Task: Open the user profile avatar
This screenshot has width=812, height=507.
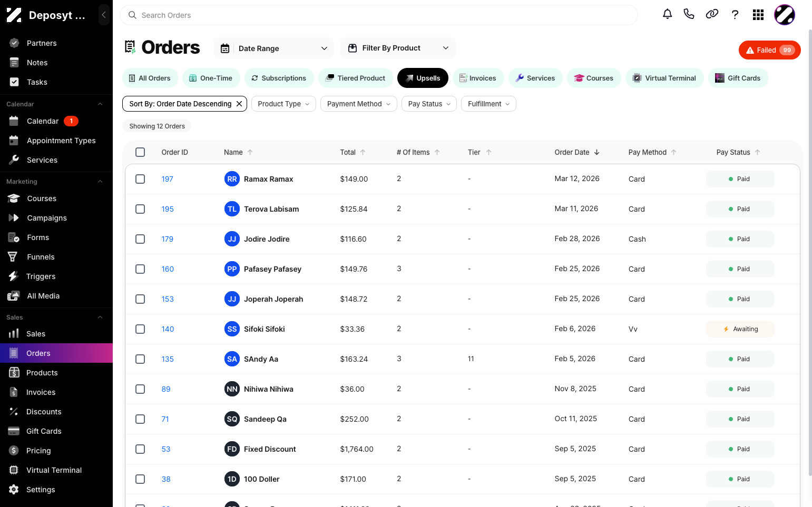Action: [785, 15]
